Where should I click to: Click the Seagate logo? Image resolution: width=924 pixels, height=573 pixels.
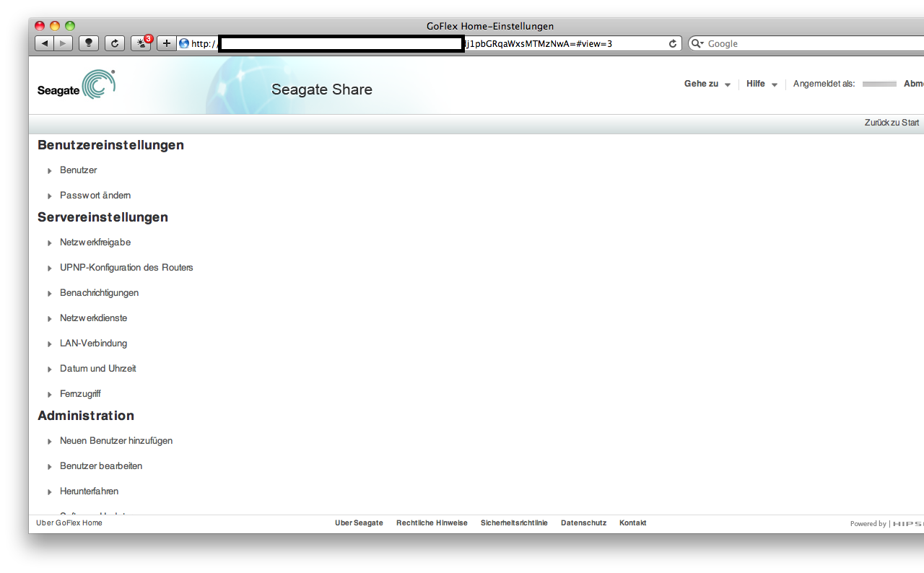coord(77,85)
